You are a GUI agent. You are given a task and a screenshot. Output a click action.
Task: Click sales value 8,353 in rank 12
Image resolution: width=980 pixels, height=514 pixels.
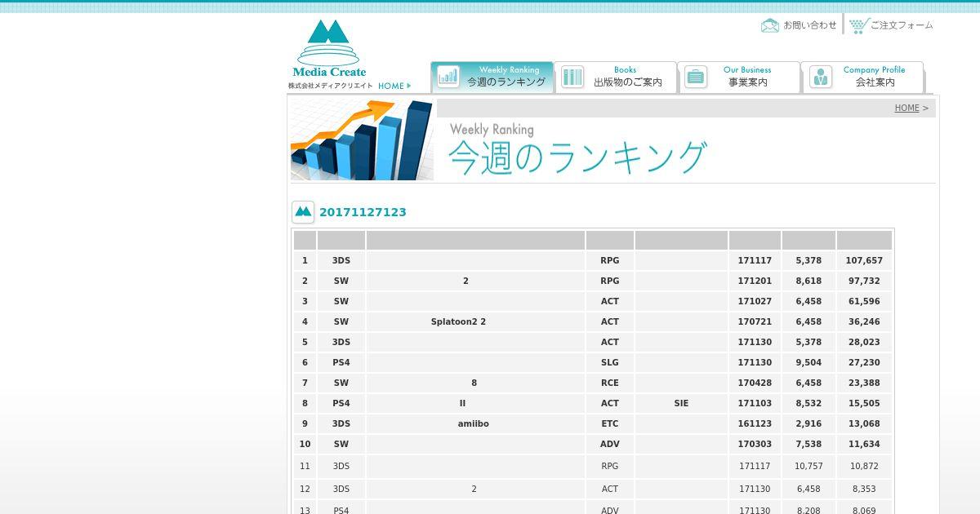click(x=864, y=489)
